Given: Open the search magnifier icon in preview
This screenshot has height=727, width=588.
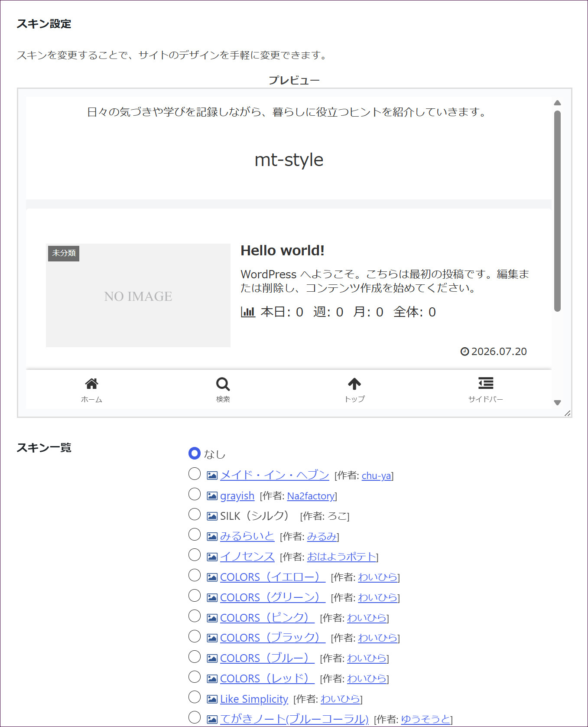Looking at the screenshot, I should click(x=223, y=384).
